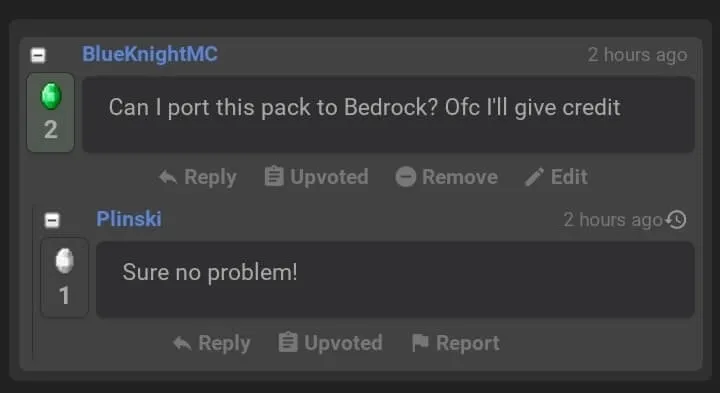
Task: Click the green emerald on BlueKnightMC's comment
Action: pos(51,96)
